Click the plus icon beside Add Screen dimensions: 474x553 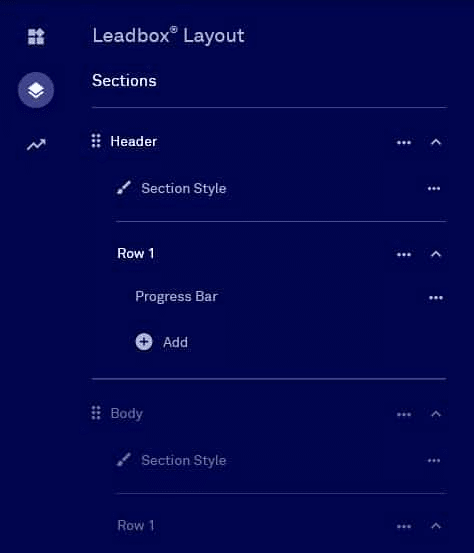(x=144, y=342)
